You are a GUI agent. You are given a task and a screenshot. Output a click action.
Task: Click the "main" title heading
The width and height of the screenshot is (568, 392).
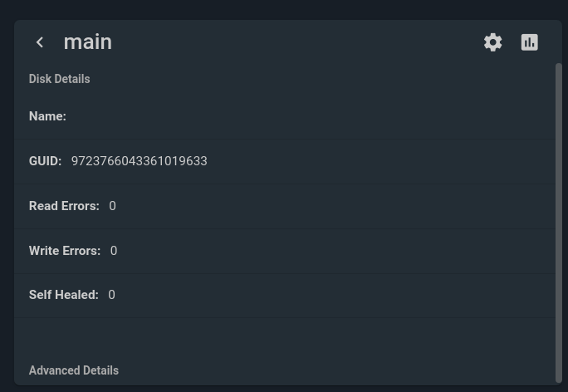88,42
